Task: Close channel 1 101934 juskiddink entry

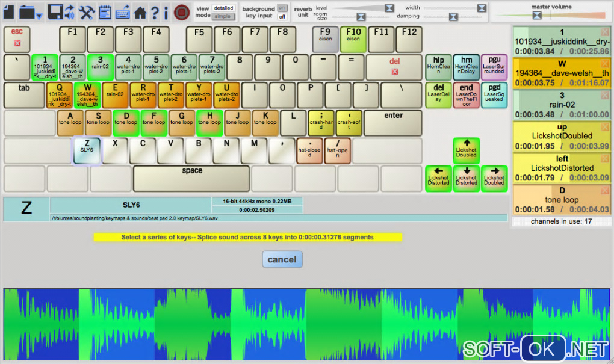Action: [605, 32]
